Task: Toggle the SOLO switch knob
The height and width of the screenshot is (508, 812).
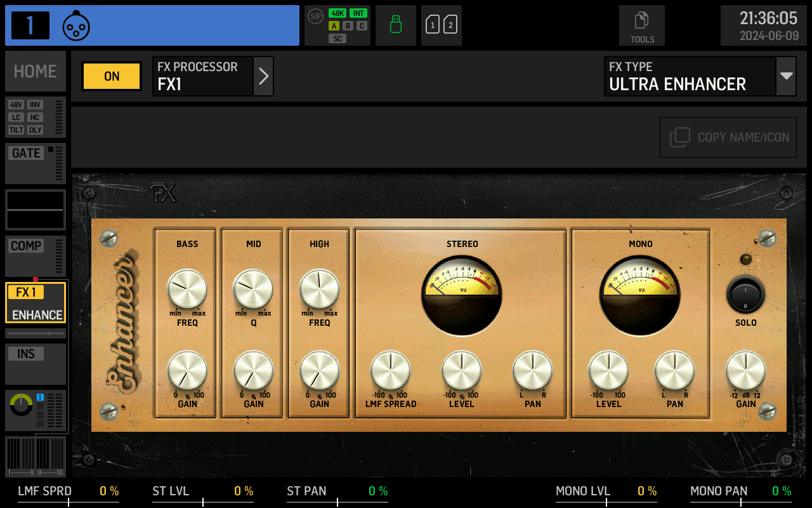Action: tap(745, 295)
